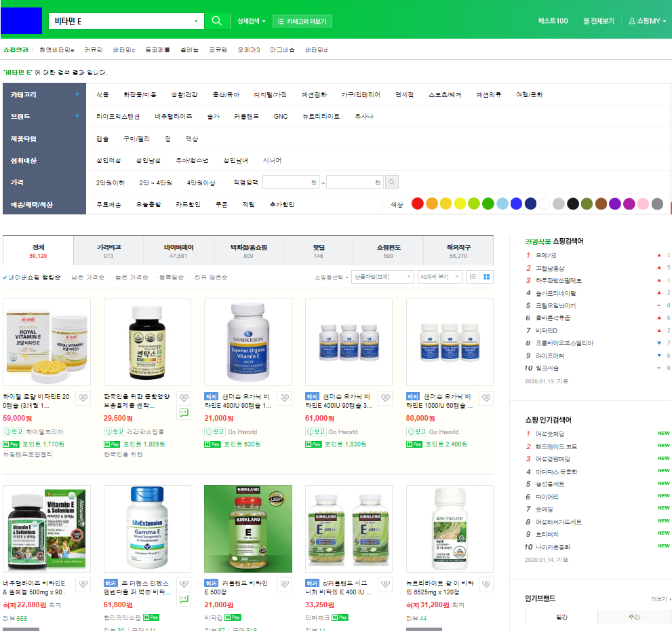Switch to 핫딜 tab
The width and height of the screenshot is (672, 631).
319,251
